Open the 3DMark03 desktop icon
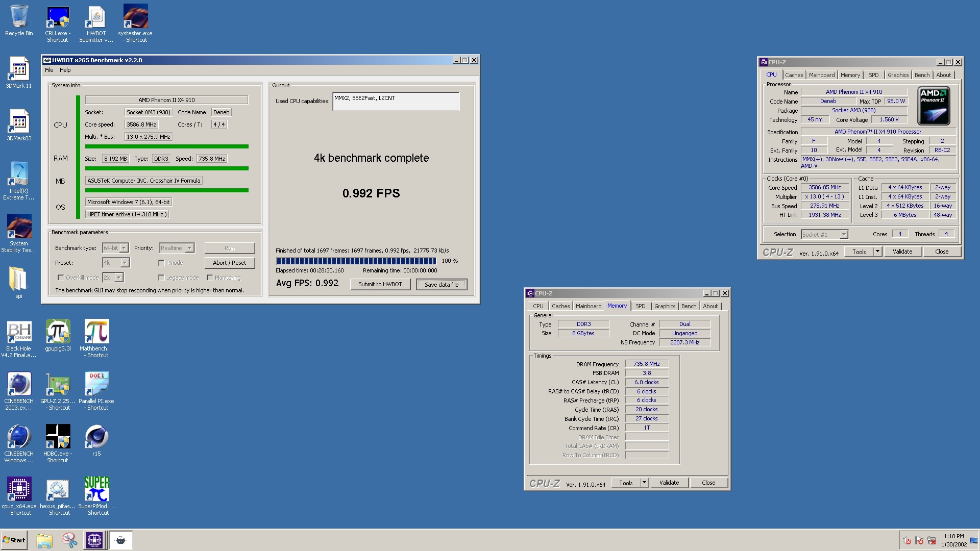The height and width of the screenshot is (551, 980). point(19,126)
